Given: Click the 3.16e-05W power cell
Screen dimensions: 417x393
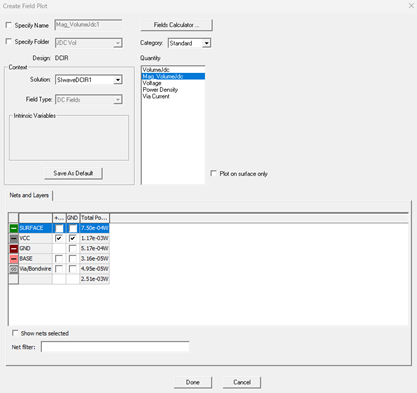Looking at the screenshot, I should coord(95,259).
